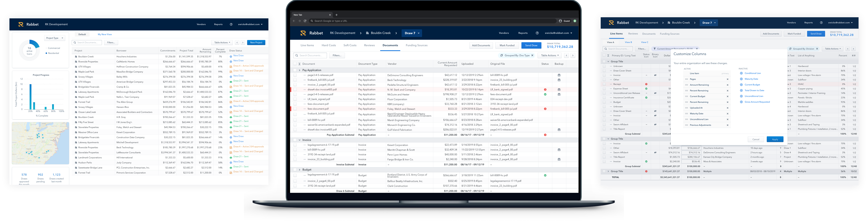This screenshot has height=221, width=868.
Task: Toggle the Invoice group chevron in Documents table
Action: tap(300, 140)
